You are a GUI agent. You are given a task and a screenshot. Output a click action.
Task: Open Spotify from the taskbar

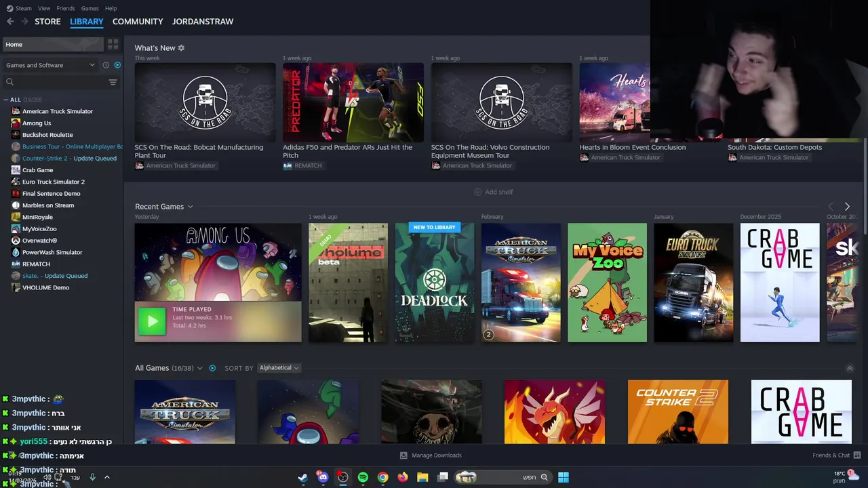pyautogui.click(x=363, y=477)
